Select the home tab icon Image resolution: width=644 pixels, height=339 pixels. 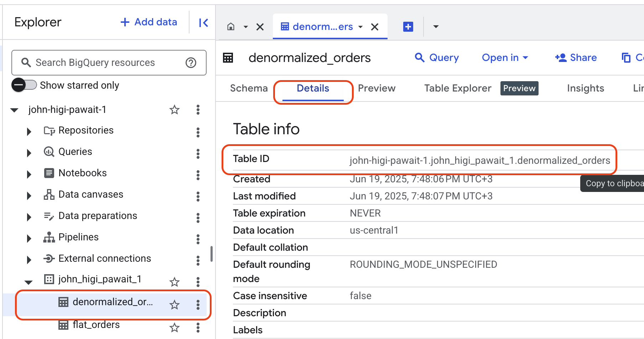(x=232, y=26)
